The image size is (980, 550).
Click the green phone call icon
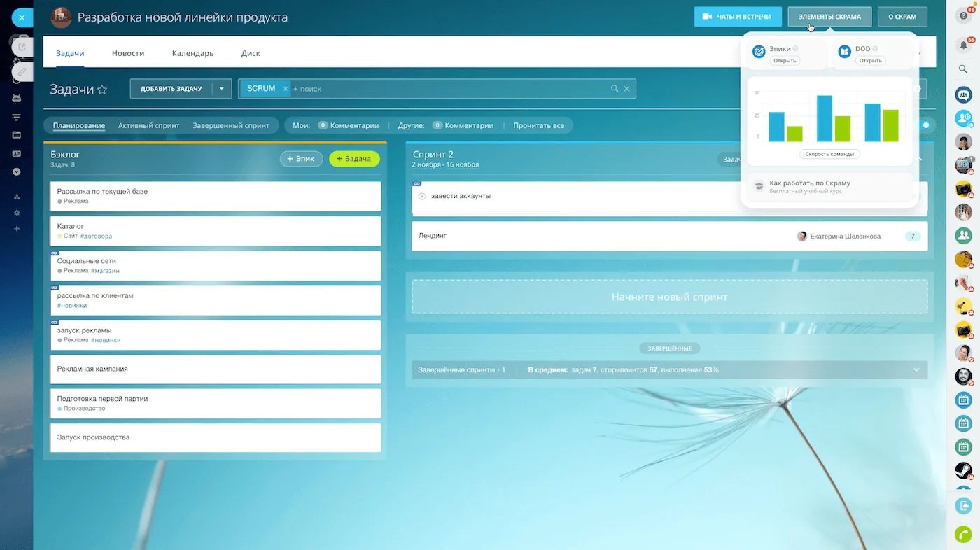pyautogui.click(x=963, y=534)
